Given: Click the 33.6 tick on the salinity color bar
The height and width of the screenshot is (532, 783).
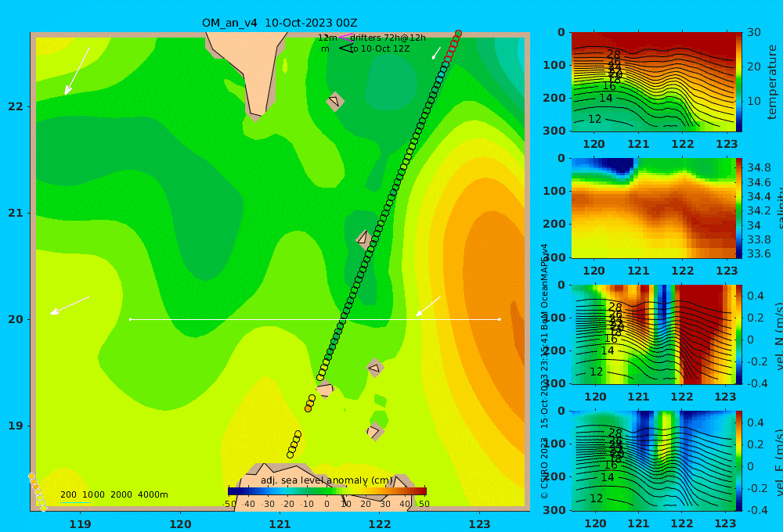Looking at the screenshot, I should pos(759,253).
